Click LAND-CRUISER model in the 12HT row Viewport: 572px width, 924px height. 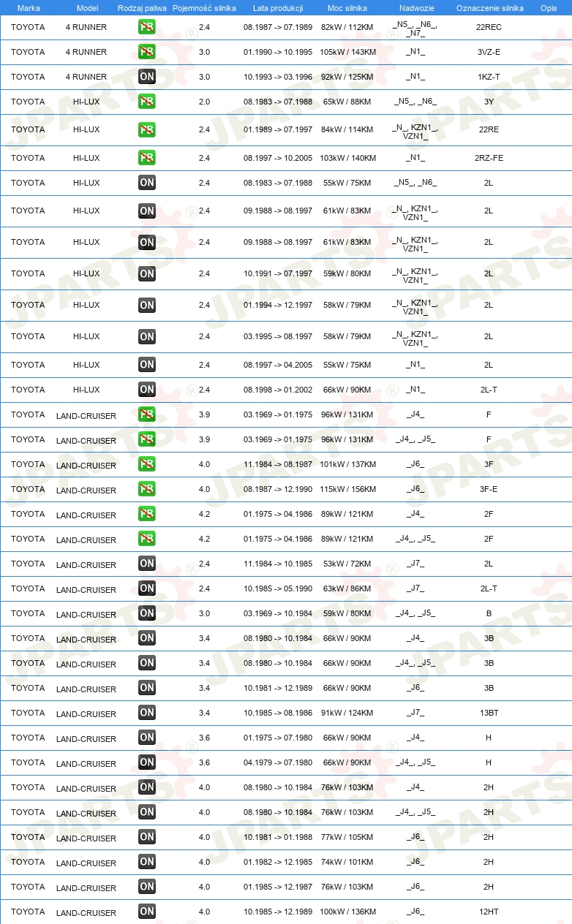86,913
